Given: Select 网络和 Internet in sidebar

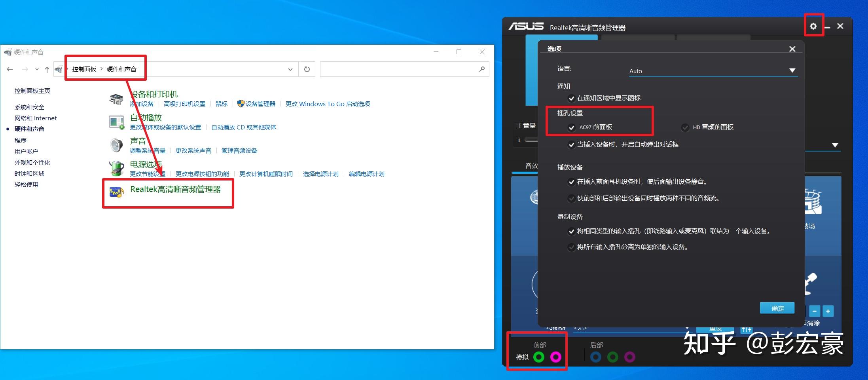Looking at the screenshot, I should 36,118.
